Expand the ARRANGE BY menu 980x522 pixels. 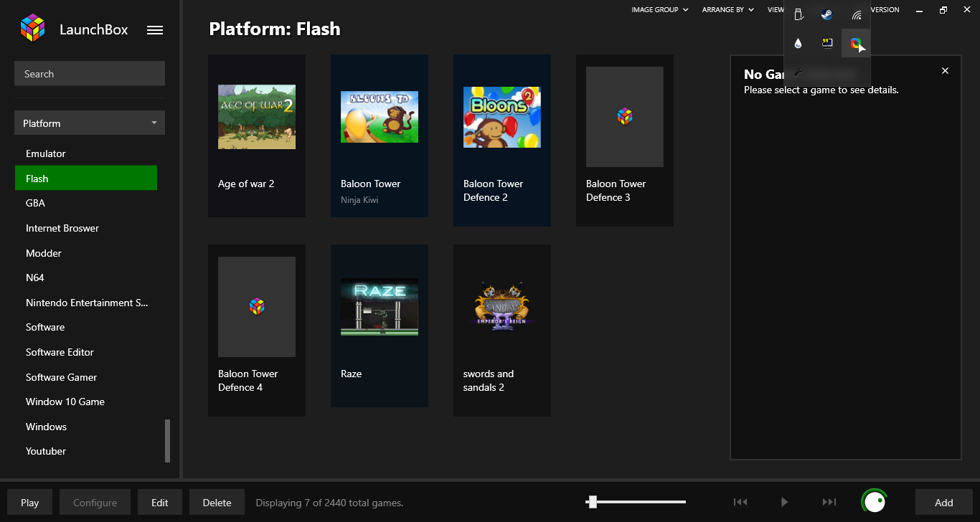click(x=728, y=10)
